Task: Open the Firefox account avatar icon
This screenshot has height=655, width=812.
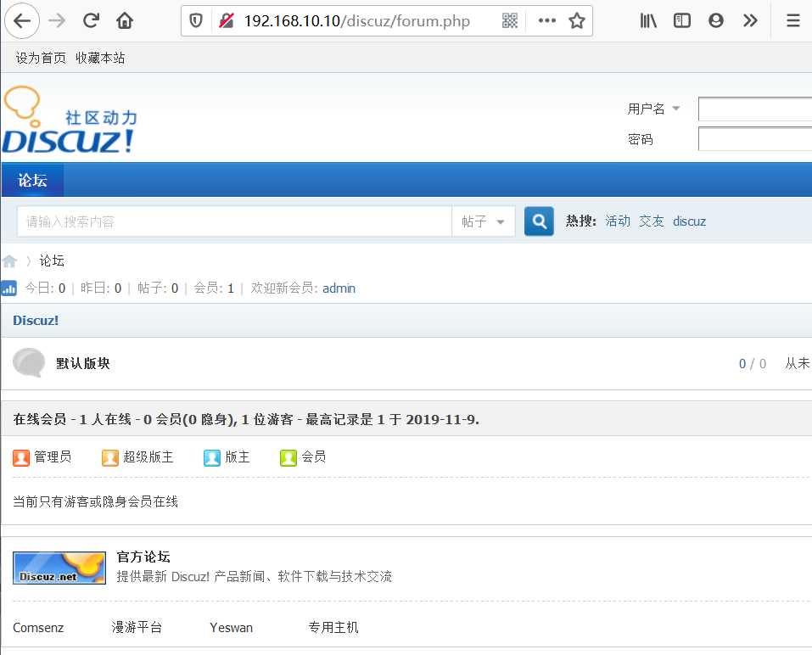Action: click(x=715, y=20)
